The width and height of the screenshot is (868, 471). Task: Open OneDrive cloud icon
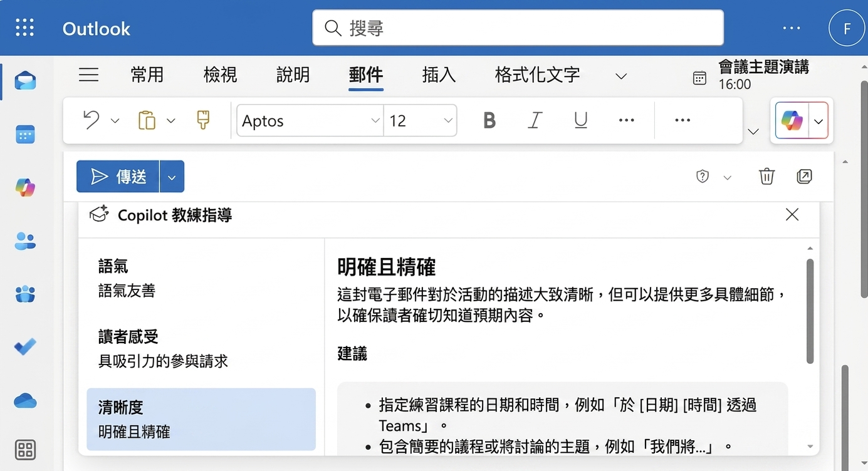point(25,401)
